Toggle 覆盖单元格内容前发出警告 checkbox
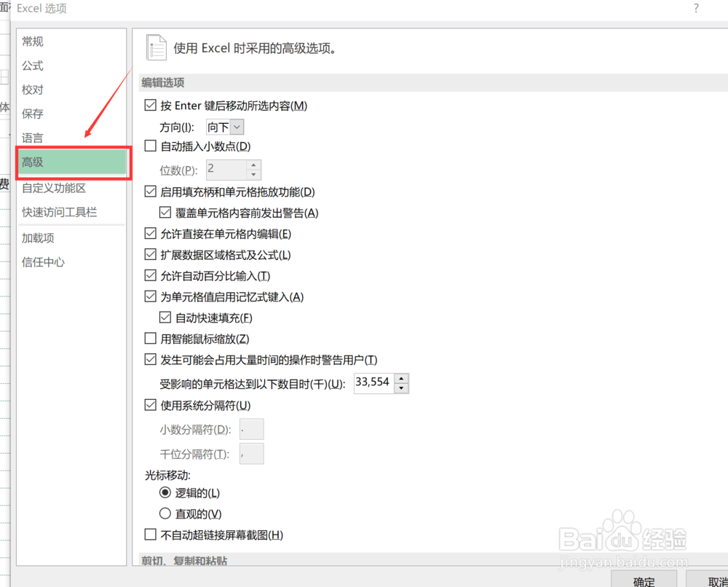Screen dimensions: 728x587 click(x=165, y=213)
